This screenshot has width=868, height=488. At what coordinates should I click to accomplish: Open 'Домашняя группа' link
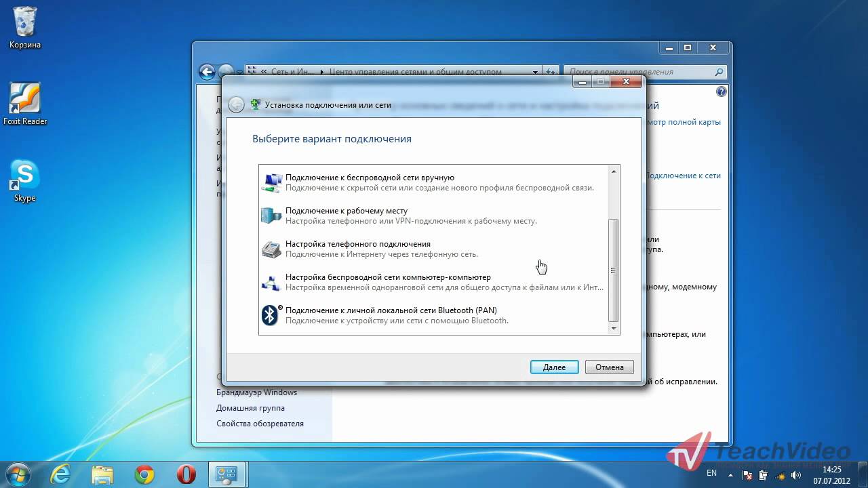250,408
